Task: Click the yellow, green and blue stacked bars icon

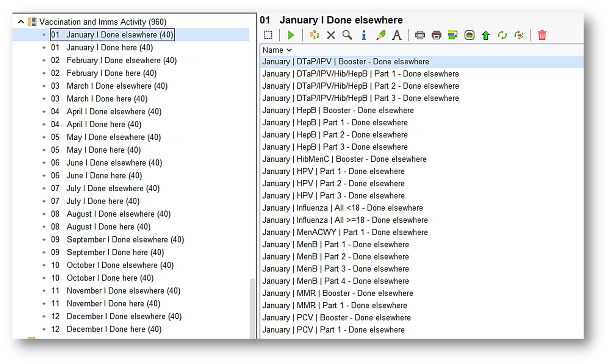Action: click(x=453, y=35)
